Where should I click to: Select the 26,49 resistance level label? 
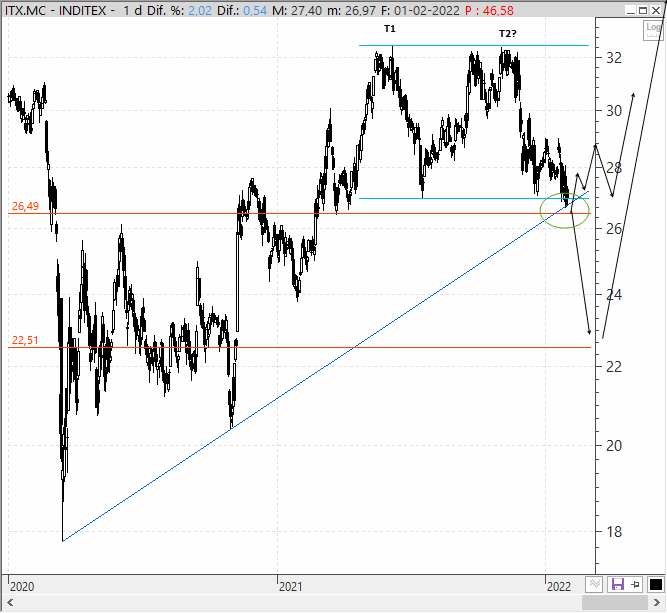[25, 206]
